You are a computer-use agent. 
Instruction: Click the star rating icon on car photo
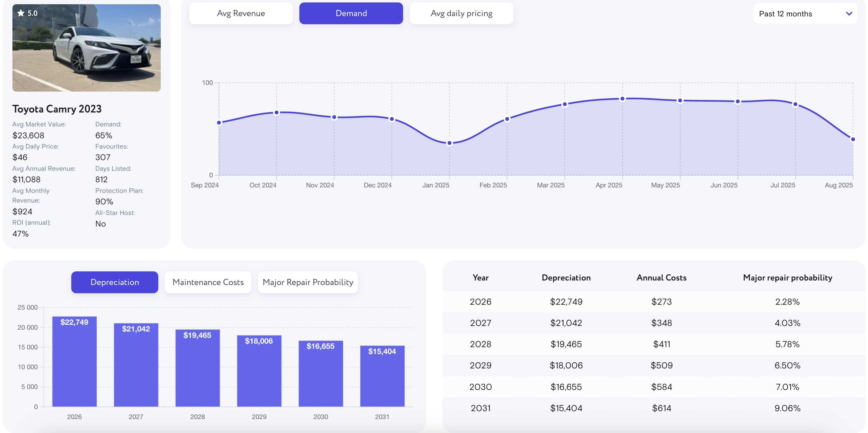pyautogui.click(x=21, y=13)
